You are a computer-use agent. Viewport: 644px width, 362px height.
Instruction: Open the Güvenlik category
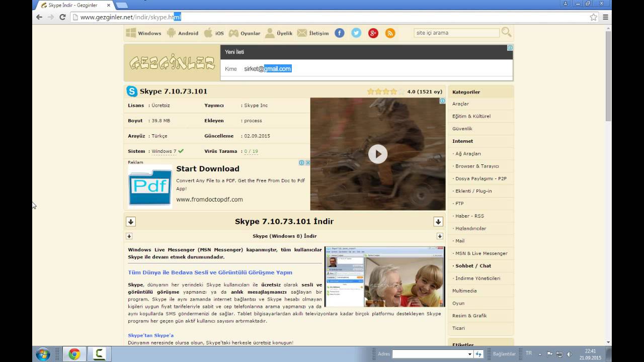click(462, 129)
